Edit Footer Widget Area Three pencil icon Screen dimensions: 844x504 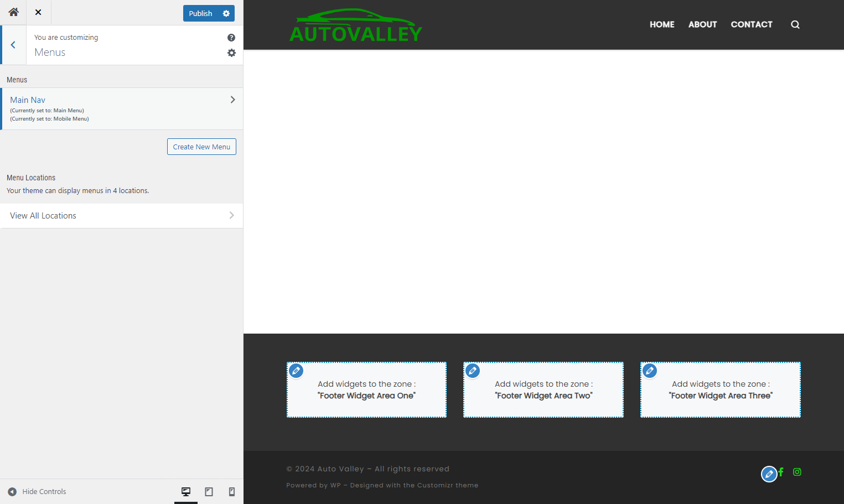click(650, 371)
